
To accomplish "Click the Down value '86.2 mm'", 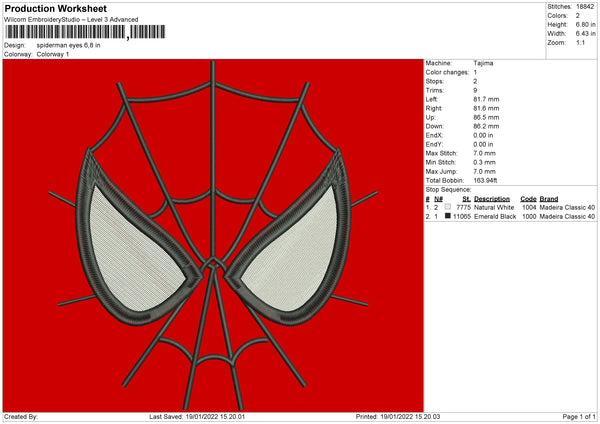I will point(486,126).
